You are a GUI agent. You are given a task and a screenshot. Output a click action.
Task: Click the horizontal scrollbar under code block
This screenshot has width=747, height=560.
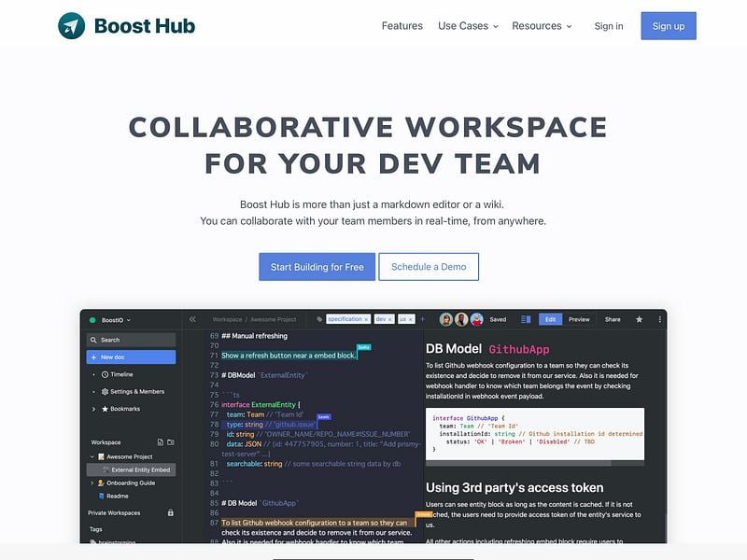pos(518,463)
